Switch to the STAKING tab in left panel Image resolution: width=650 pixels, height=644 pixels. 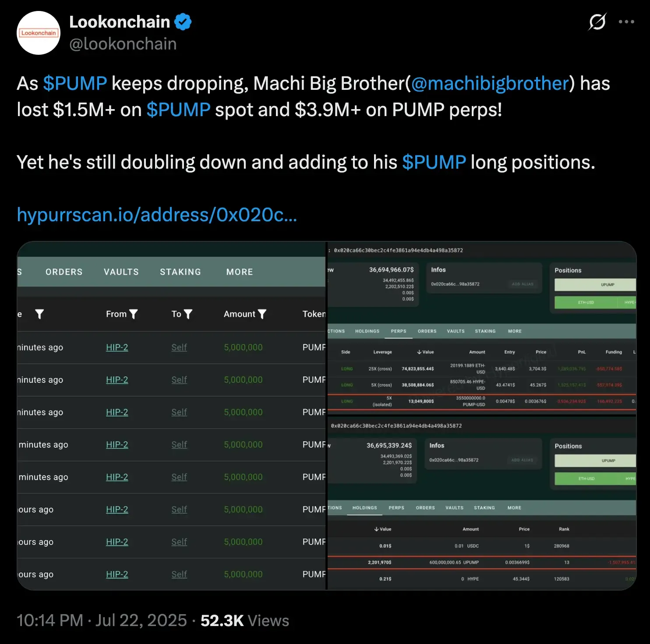[x=180, y=272]
